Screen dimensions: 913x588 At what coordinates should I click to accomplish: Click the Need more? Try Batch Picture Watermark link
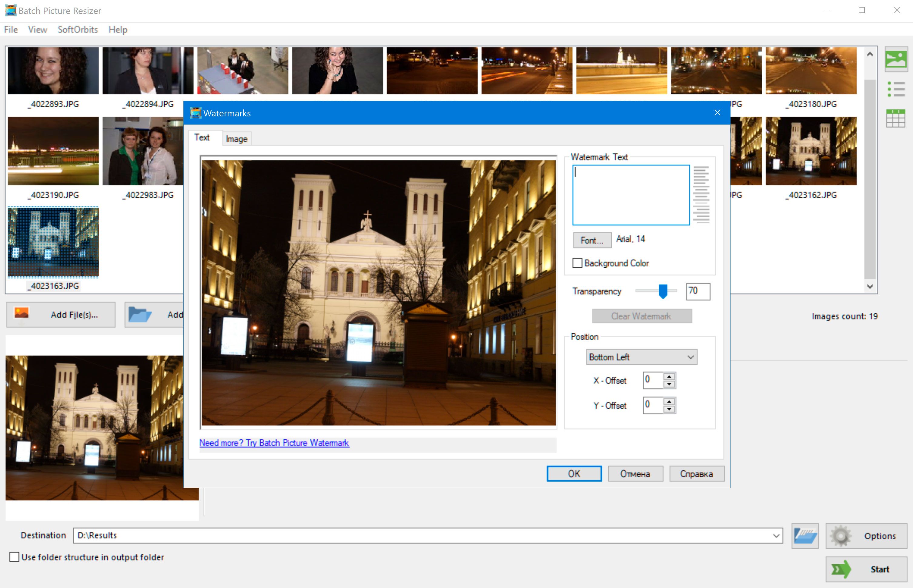coord(274,442)
